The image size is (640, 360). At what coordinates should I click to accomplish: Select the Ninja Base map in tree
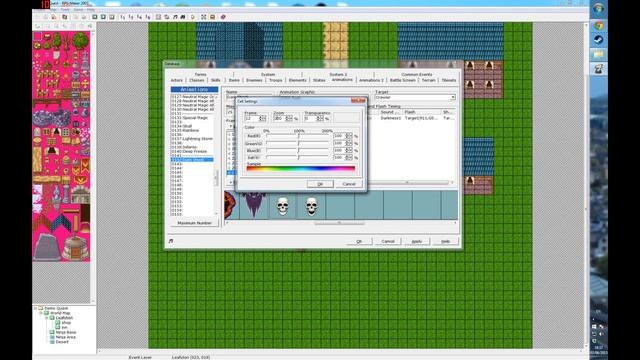65,332
